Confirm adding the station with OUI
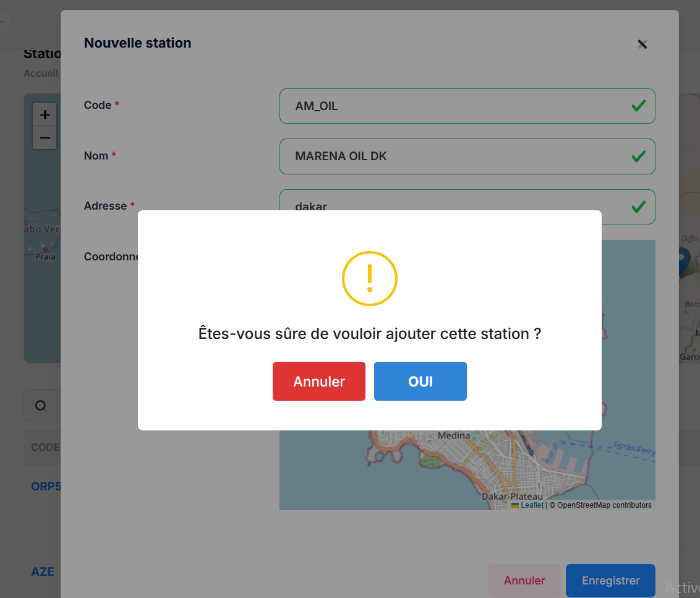 click(420, 382)
